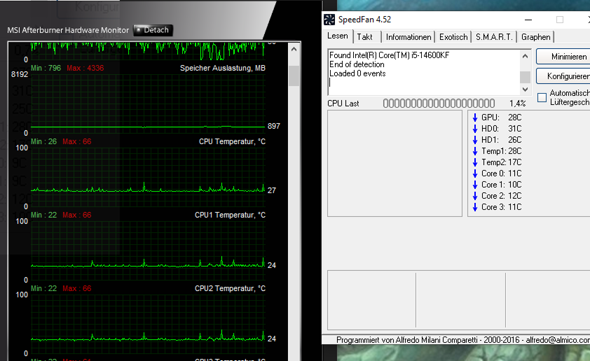Click the HD0 temperature arrow icon

coord(475,129)
